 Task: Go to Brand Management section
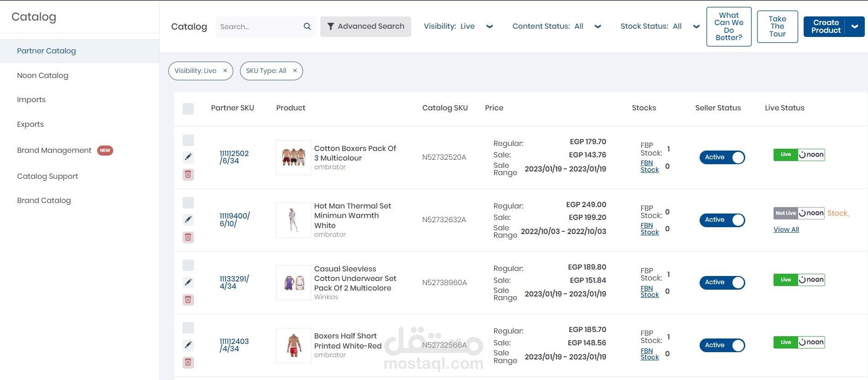pos(54,150)
